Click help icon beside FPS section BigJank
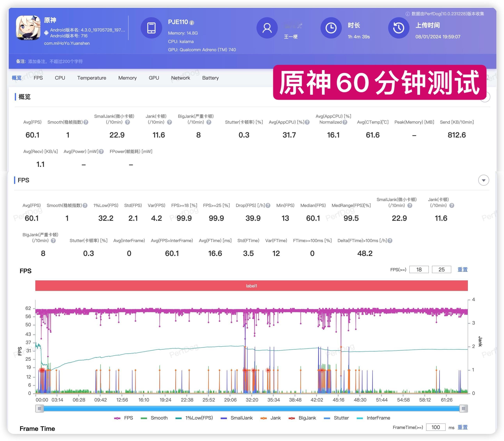 click(53, 241)
